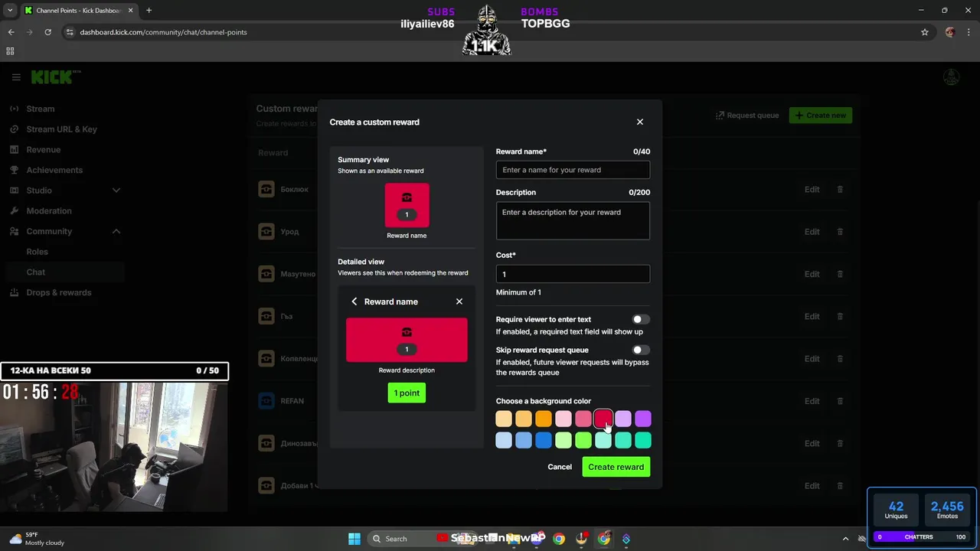This screenshot has width=980, height=551.
Task: Open the Chrome three-dot menu
Action: (969, 32)
